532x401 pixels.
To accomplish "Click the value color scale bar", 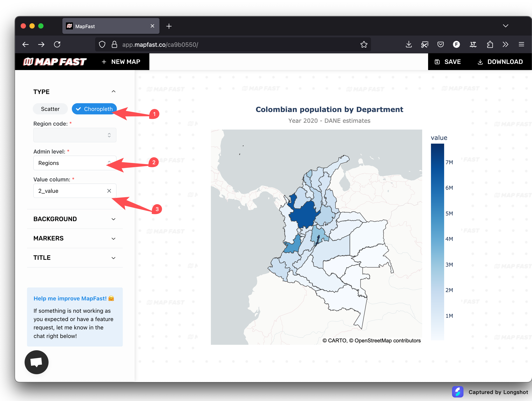I will pos(438,242).
